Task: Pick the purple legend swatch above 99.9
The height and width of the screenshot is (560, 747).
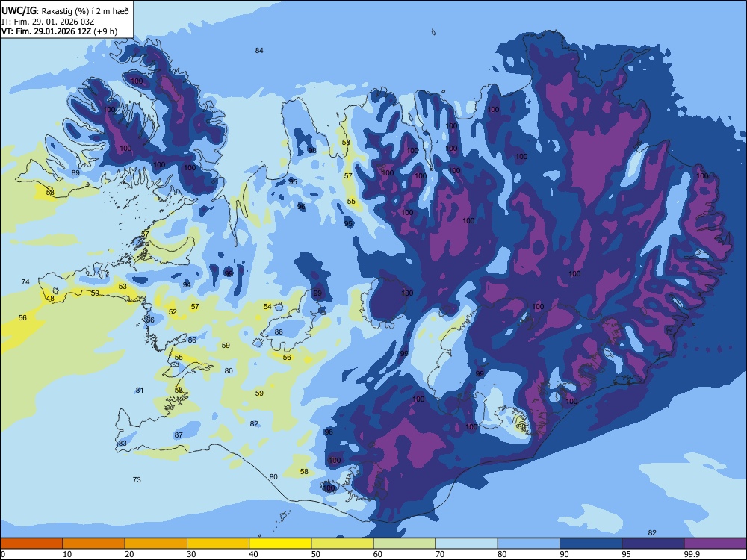Action: coord(715,544)
